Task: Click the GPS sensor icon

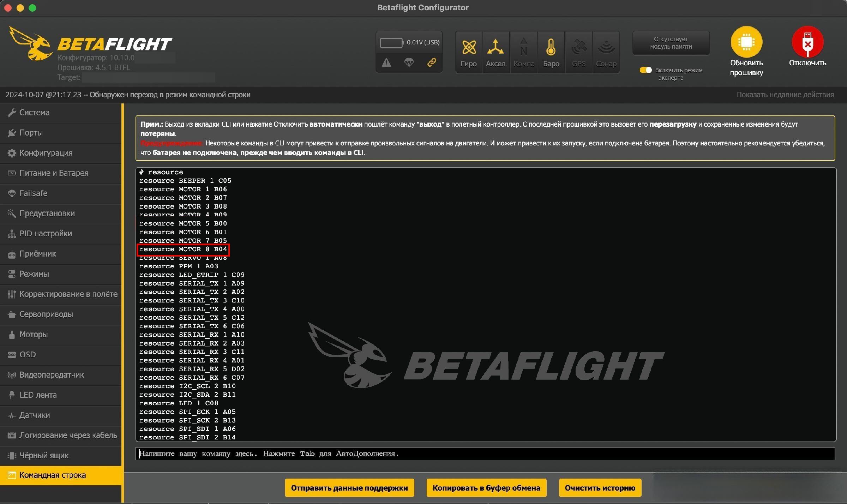Action: (x=578, y=52)
